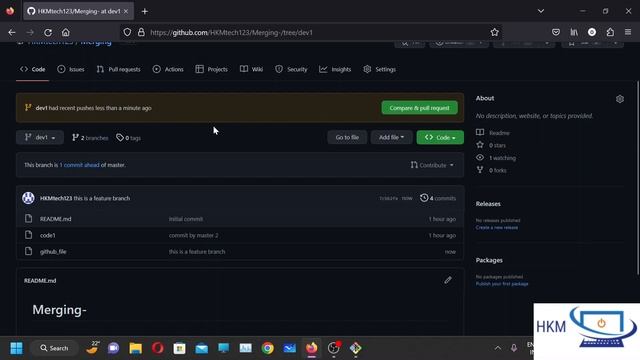Expand the Contribute dropdown

(432, 165)
